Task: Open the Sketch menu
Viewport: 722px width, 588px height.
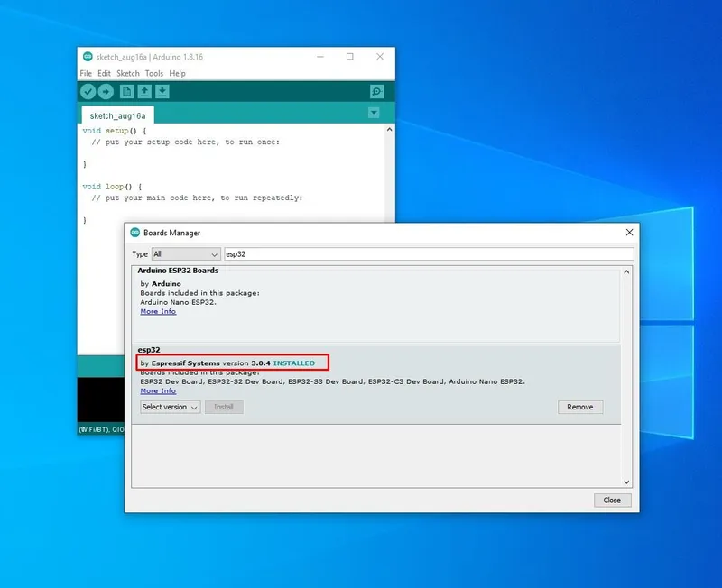Action: pos(127,73)
